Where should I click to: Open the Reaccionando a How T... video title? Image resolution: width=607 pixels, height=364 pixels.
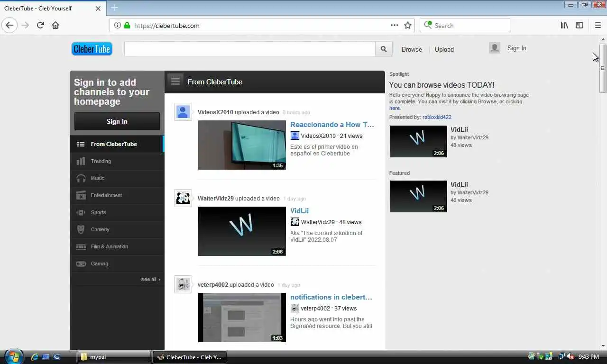(x=332, y=124)
